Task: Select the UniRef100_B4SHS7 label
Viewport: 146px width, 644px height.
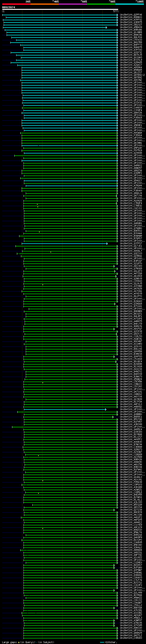Action: click(131, 565)
